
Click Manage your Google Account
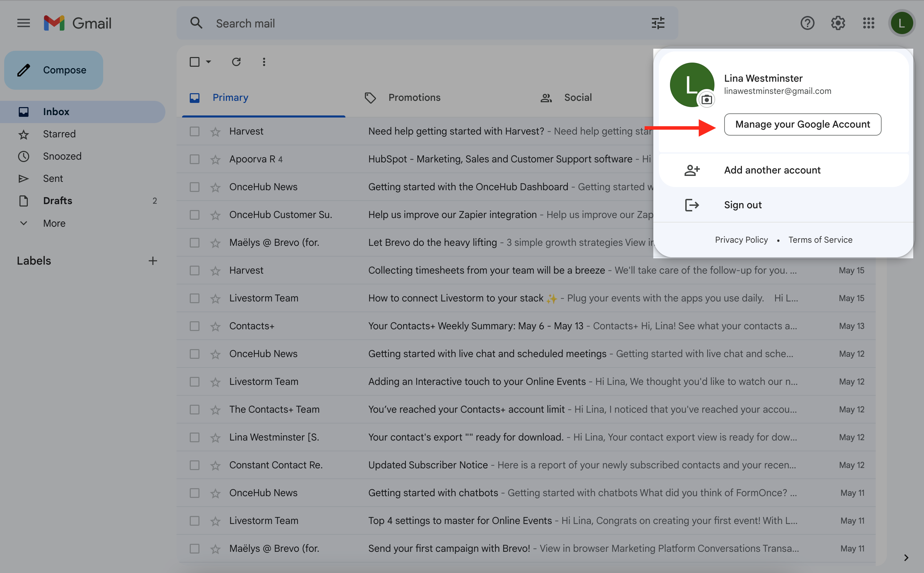(802, 124)
